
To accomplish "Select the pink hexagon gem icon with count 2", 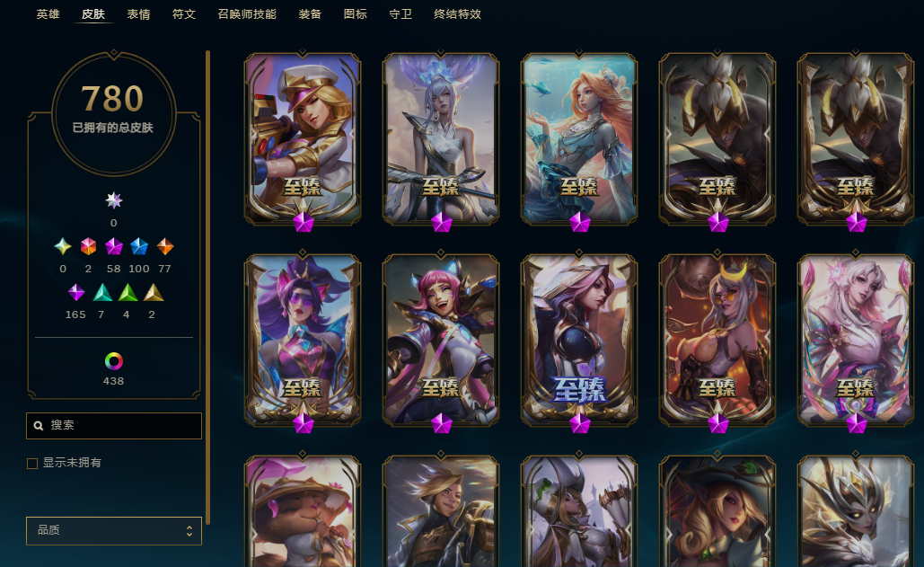I will point(88,246).
